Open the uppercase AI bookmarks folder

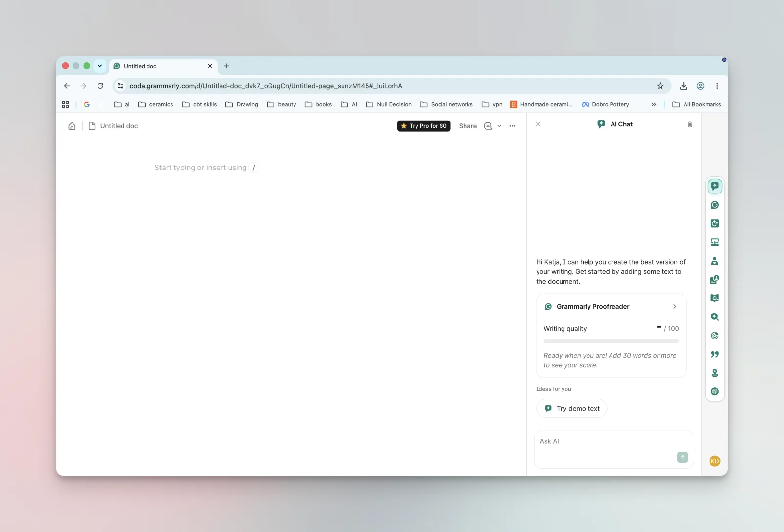(349, 105)
